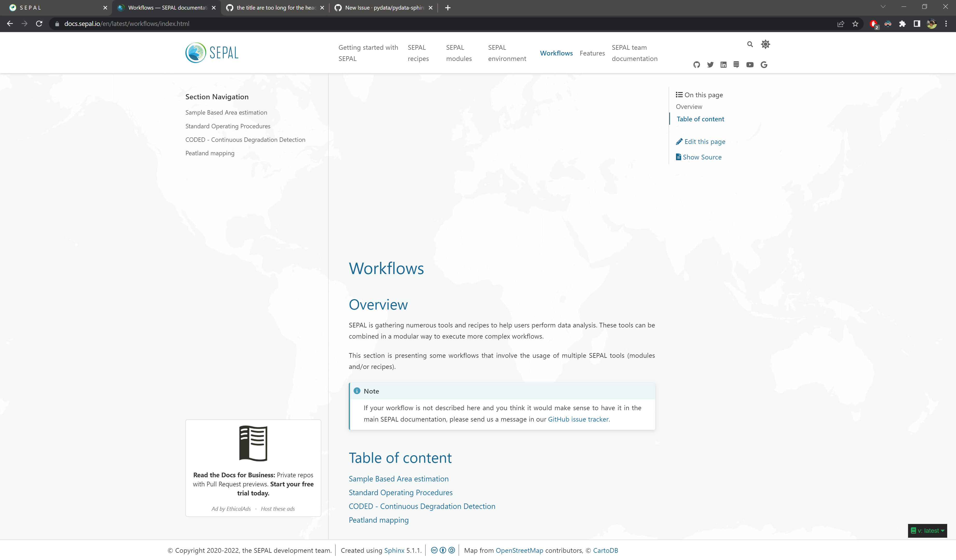Viewport: 956px width, 560px height.
Task: Switch to the 'New Issue - pydata' tab
Action: [379, 8]
